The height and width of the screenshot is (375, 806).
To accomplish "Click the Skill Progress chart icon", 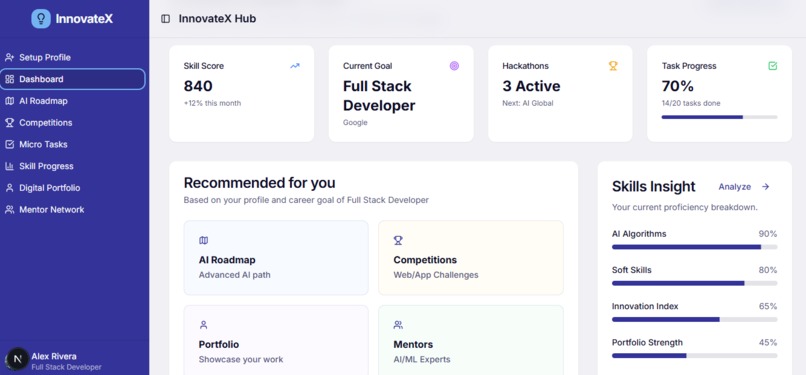I will click(9, 166).
